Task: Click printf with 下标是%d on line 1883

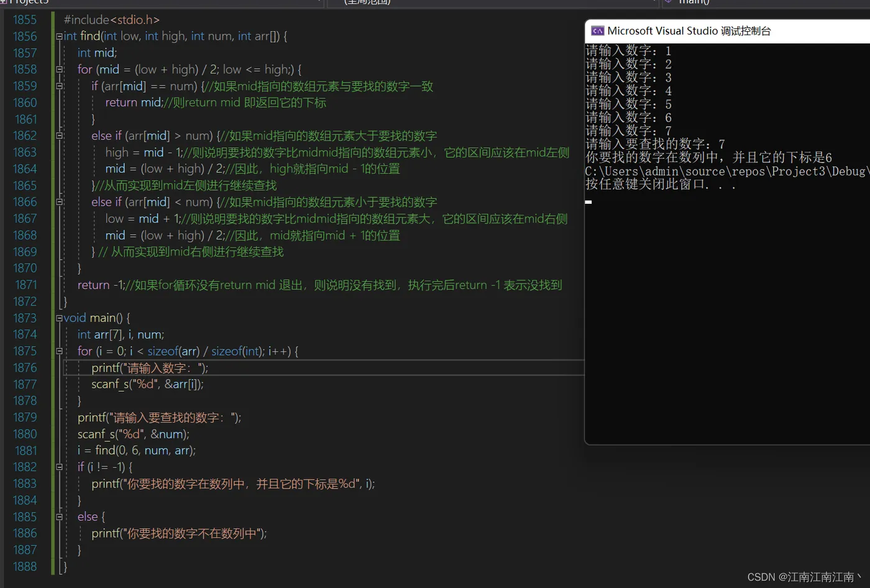Action: tap(233, 484)
